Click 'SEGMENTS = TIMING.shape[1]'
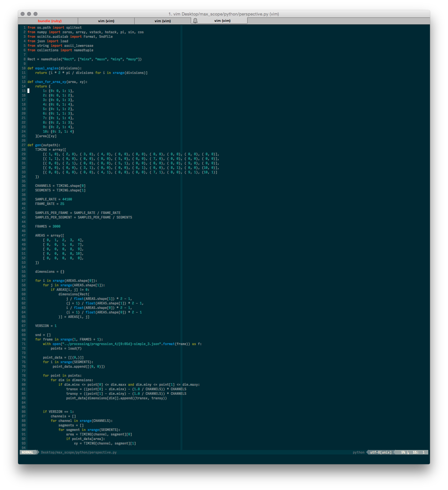Viewport: 448px width, 490px height. point(60,190)
